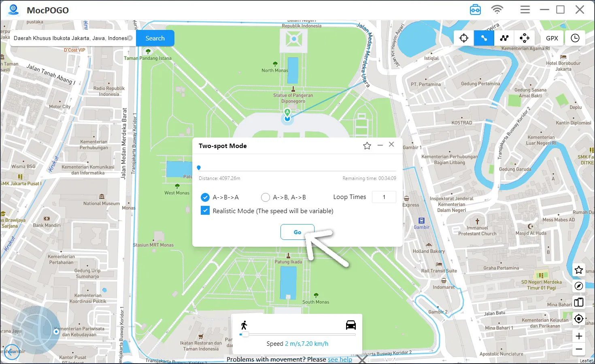The image size is (595, 364).
Task: Click the Wi-Fi connection icon
Action: [497, 9]
